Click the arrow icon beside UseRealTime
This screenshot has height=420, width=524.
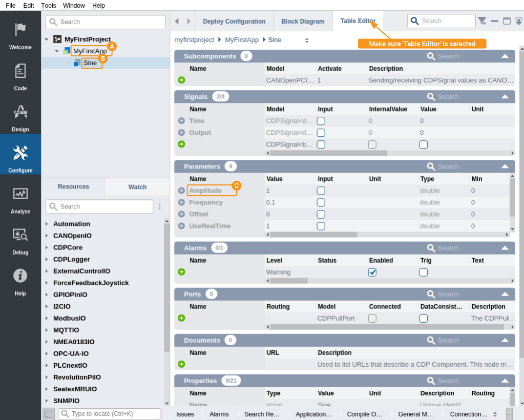tap(181, 225)
